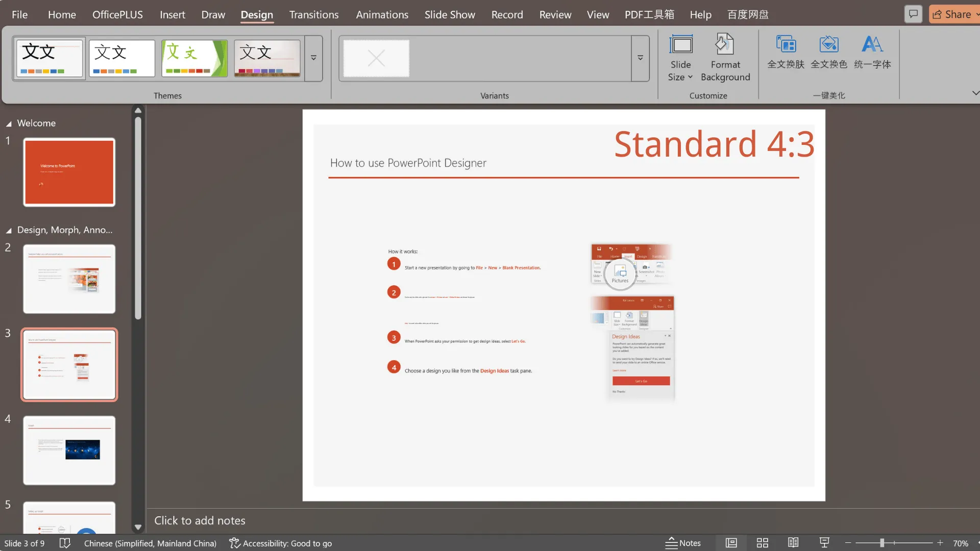Select the first Office theme thumbnail
Image resolution: width=980 pixels, height=551 pixels.
point(50,58)
